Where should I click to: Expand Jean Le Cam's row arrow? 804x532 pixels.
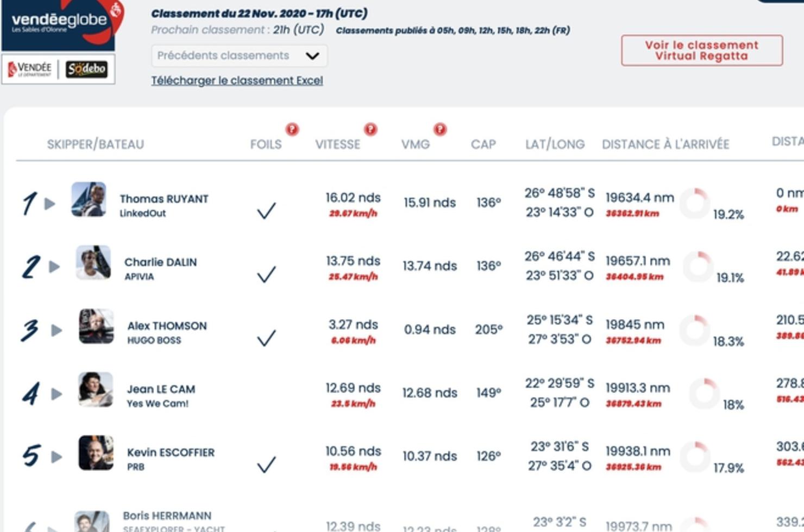pyautogui.click(x=56, y=394)
